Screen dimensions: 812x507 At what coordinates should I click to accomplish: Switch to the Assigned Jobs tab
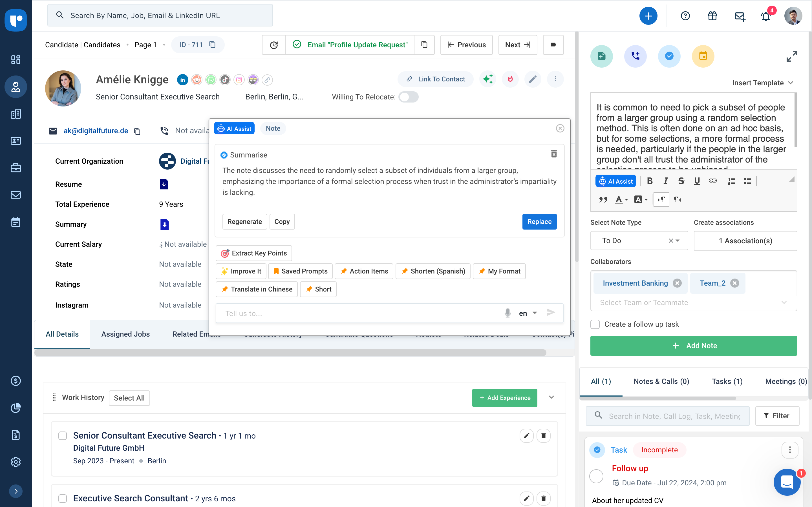(x=125, y=334)
